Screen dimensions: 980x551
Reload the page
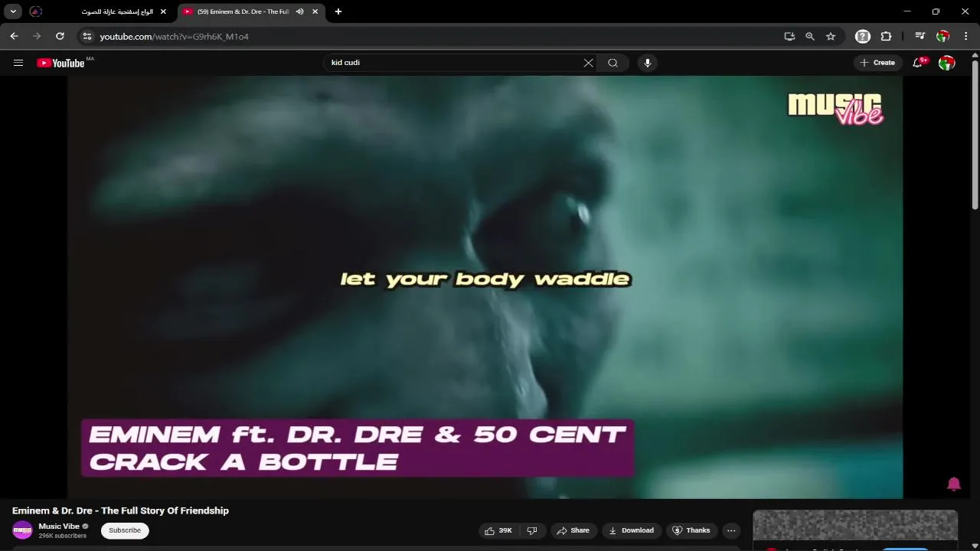60,36
